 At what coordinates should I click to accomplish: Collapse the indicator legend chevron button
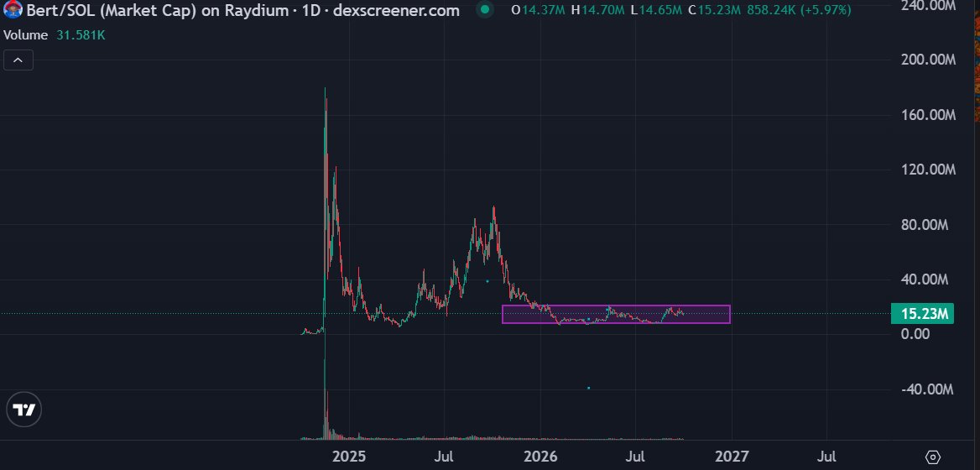click(x=18, y=60)
